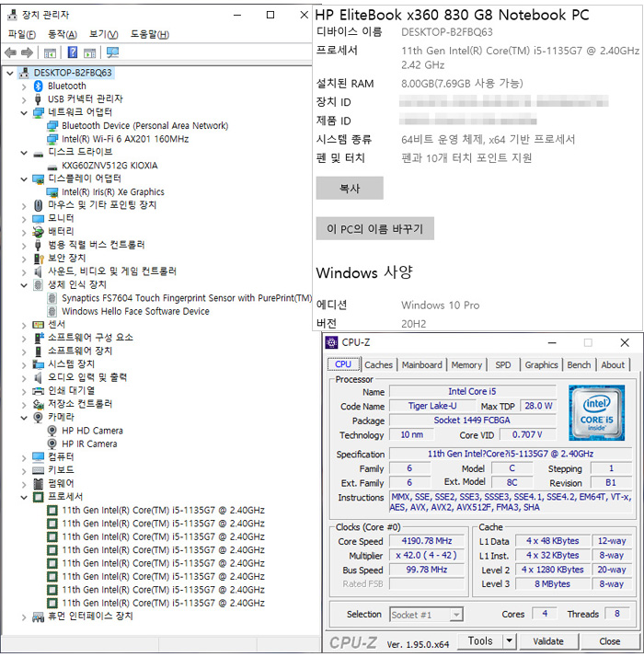Click the 배터리 battery category icon
This screenshot has width=644, height=657.
click(38, 232)
